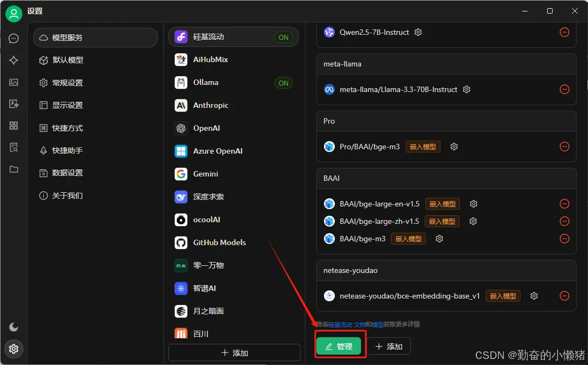Screen dimensions: 588x365
Task: Select the Azure OpenAI provider
Action: click(234, 151)
